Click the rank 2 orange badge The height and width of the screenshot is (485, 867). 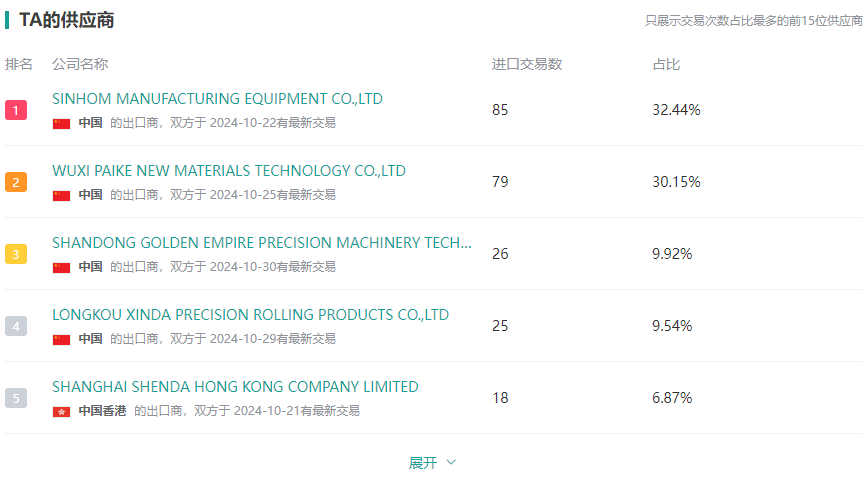[16, 182]
